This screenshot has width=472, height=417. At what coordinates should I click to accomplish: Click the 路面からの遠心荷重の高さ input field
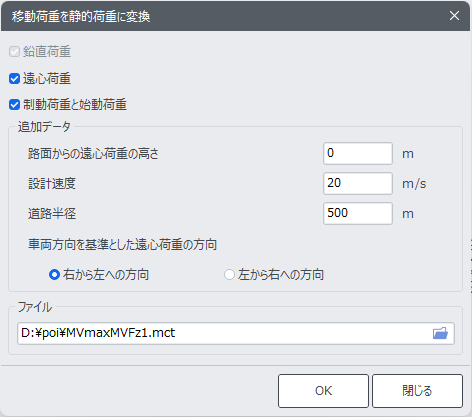tap(358, 153)
